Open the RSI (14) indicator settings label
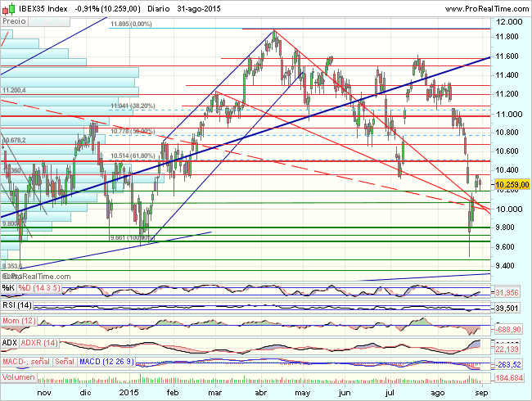 tap(17, 305)
